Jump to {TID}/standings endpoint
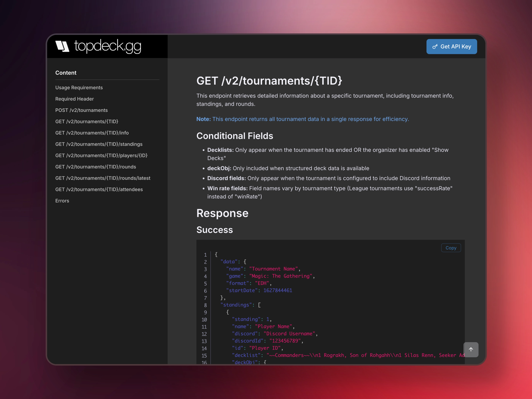The height and width of the screenshot is (399, 532). click(x=99, y=144)
